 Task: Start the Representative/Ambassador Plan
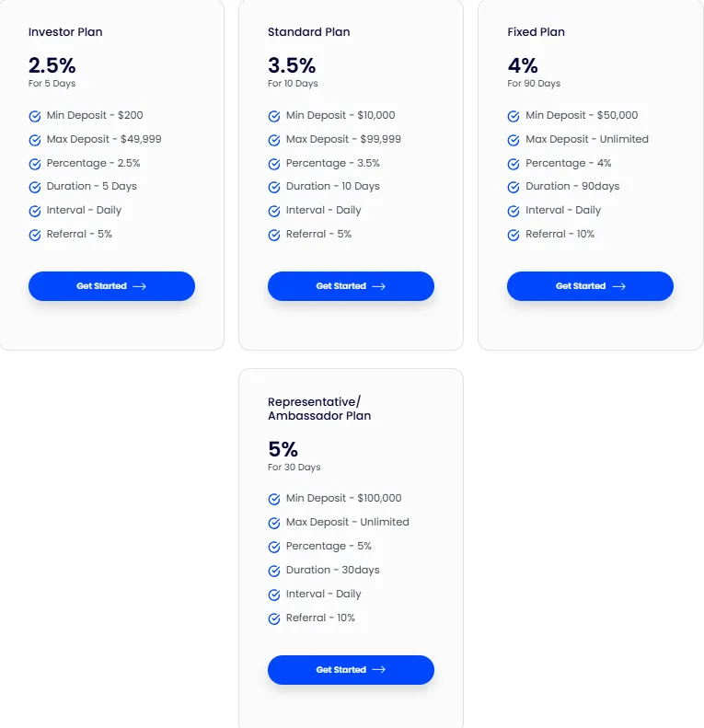351,670
